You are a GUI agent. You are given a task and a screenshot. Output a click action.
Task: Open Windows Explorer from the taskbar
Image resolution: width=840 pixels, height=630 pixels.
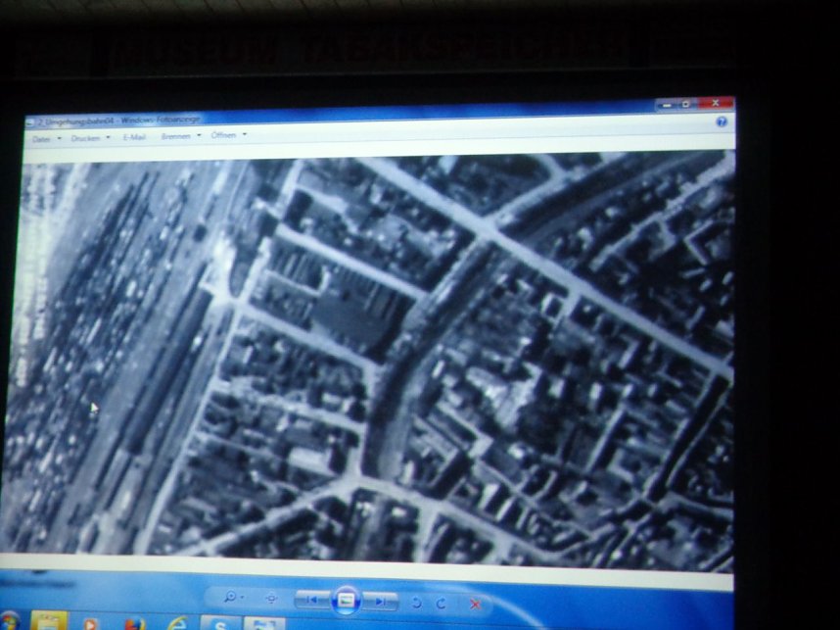coord(49,621)
